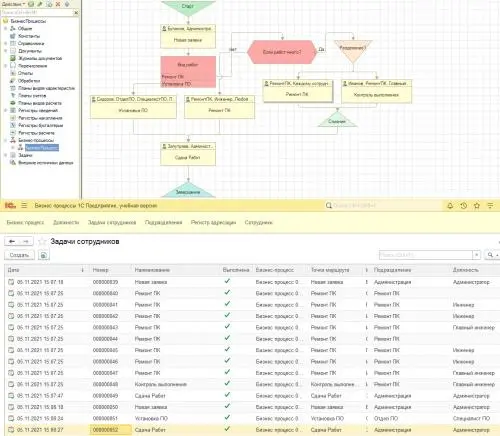The width and height of the screenshot is (500, 436).
Task: Click the 1C logo in the yellow header
Action: (x=10, y=206)
